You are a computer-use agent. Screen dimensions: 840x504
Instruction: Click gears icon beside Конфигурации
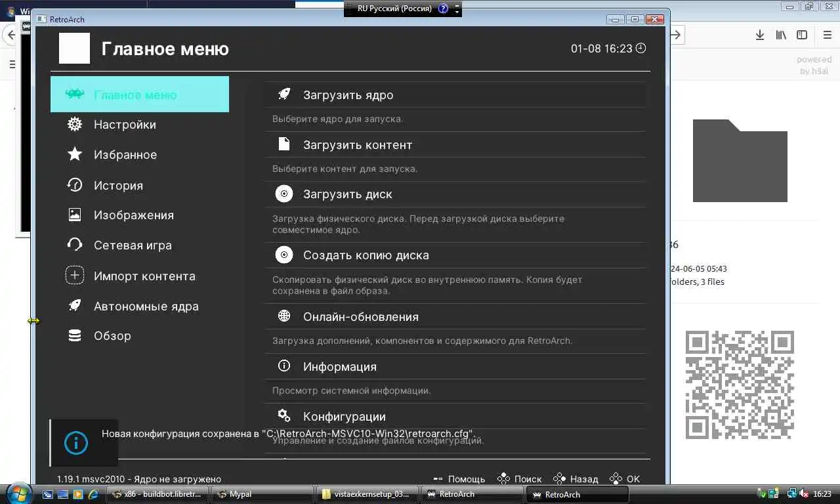pos(284,416)
